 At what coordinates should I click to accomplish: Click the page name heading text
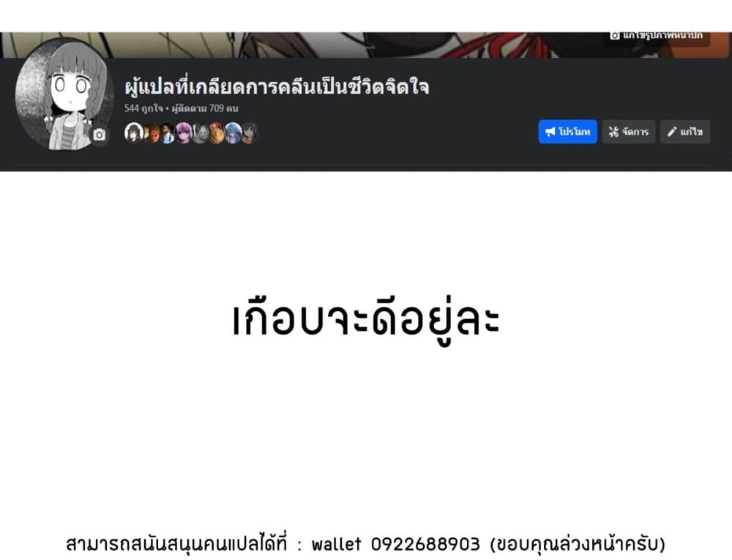point(277,87)
